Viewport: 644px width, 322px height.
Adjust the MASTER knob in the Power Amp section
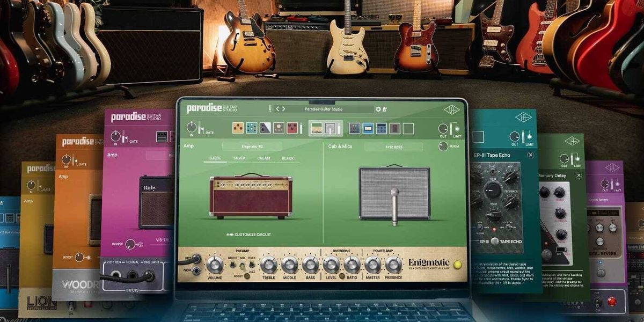click(x=372, y=264)
